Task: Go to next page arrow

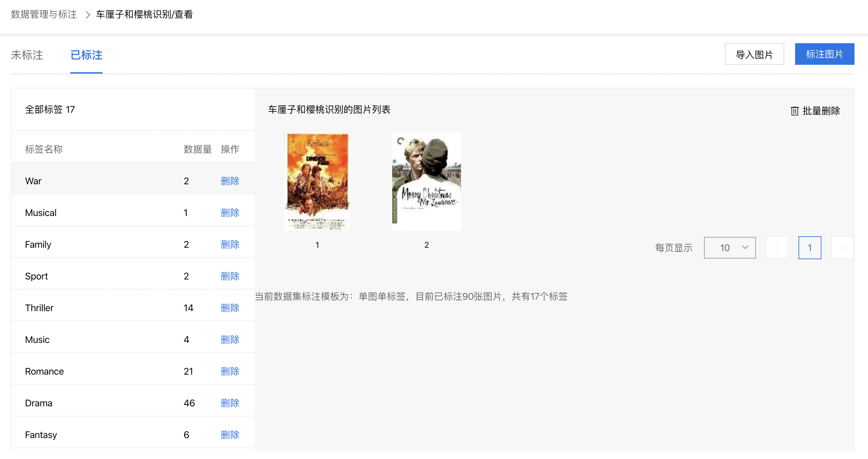Action: (842, 248)
